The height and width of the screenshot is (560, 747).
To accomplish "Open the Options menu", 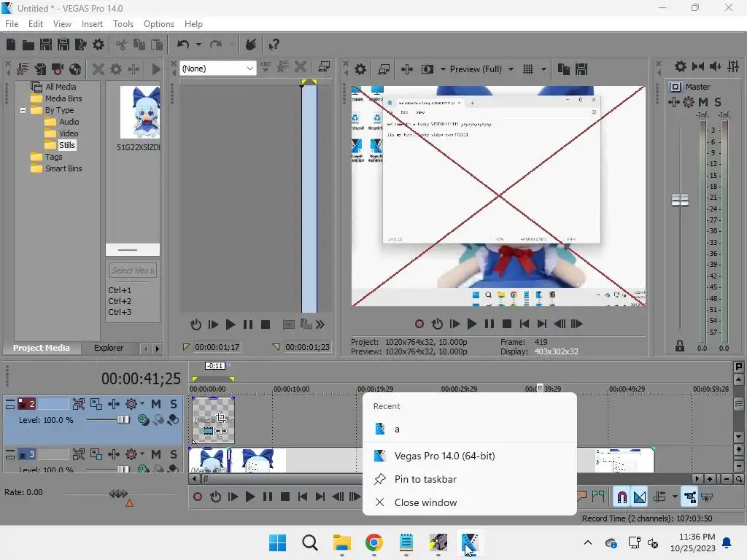I will coord(158,24).
